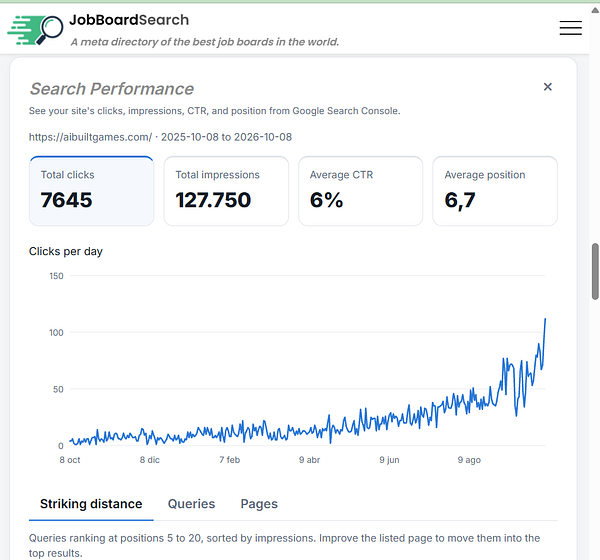The height and width of the screenshot is (560, 600).
Task: Switch to the Queries tab
Action: [x=191, y=504]
